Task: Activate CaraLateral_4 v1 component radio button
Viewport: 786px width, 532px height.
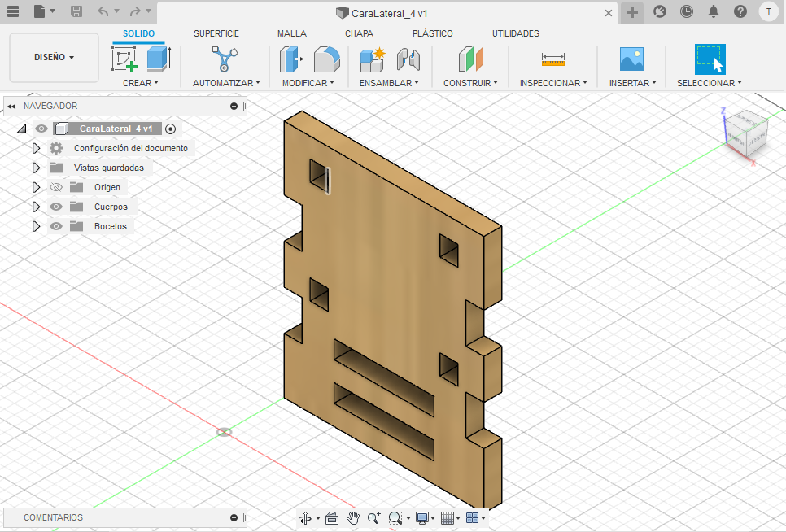Action: pyautogui.click(x=170, y=129)
